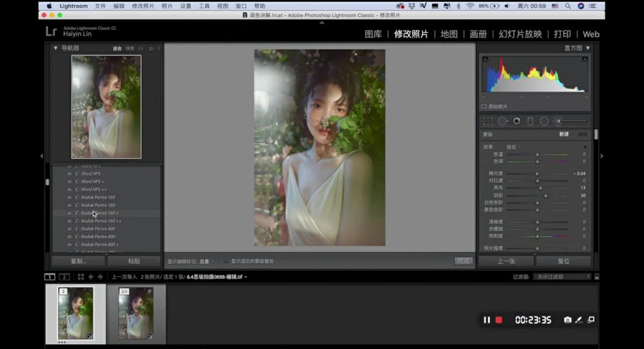Switch to the 幻灯片放映 Slideshow module
644x349 pixels.
pyautogui.click(x=520, y=34)
